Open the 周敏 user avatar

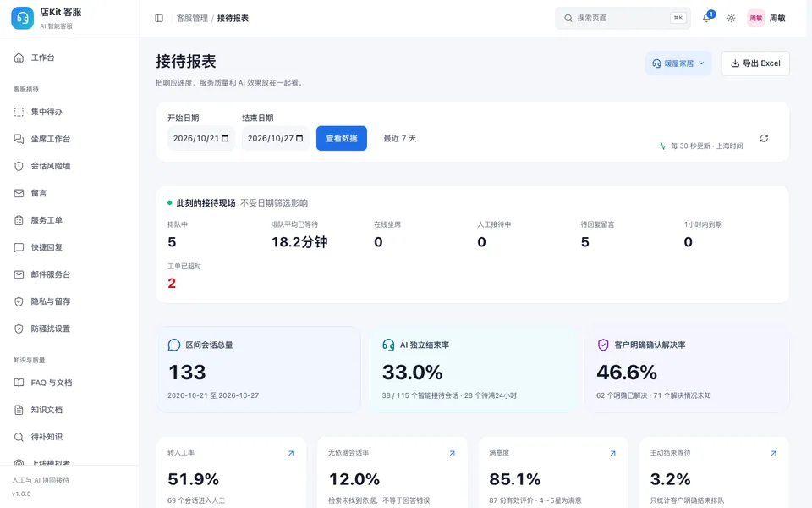click(756, 18)
